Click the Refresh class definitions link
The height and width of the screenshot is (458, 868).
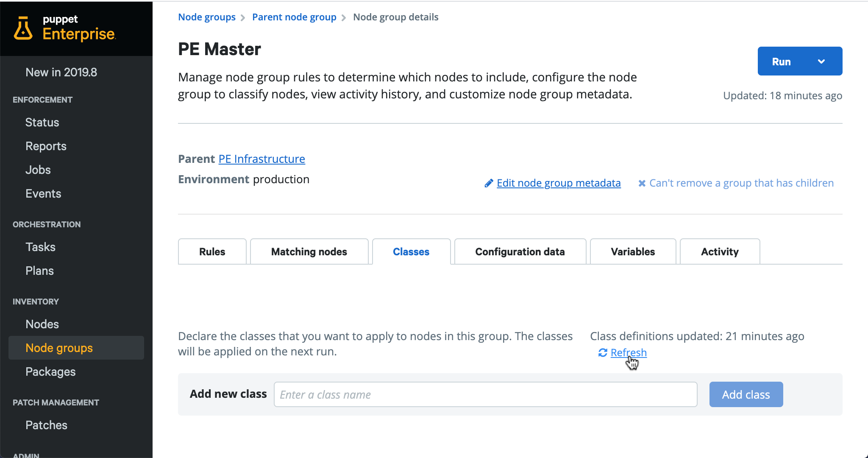click(x=629, y=352)
